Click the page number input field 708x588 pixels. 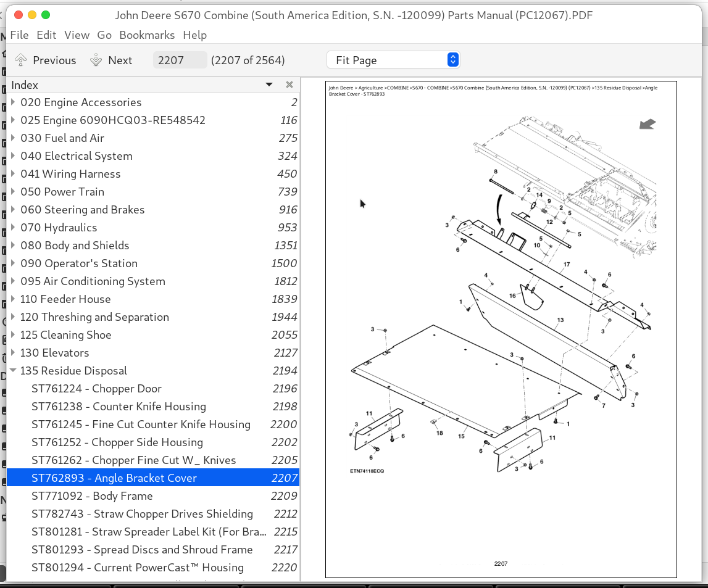pos(180,60)
